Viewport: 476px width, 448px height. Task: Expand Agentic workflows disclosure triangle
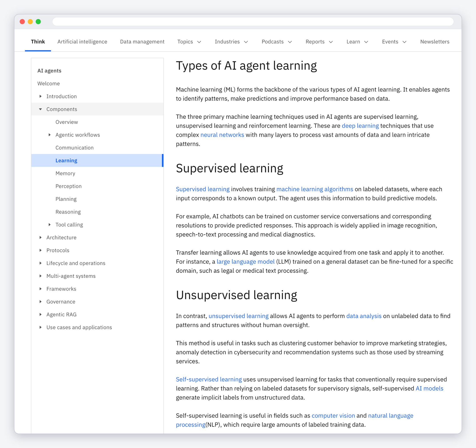(50, 135)
